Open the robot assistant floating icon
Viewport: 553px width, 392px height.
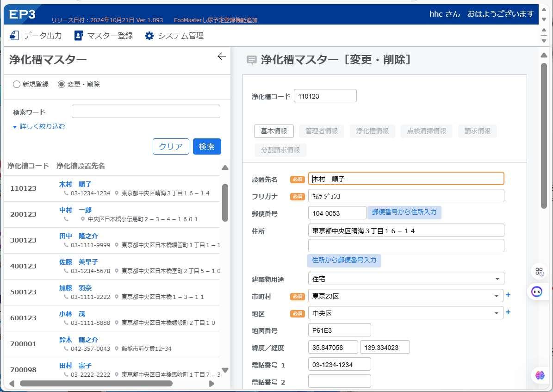click(x=536, y=292)
